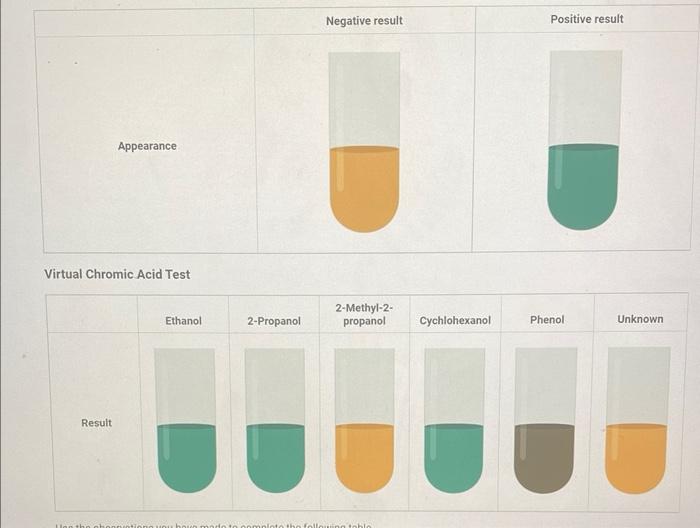Click the Result row label
Image resolution: width=700 pixels, height=528 pixels.
point(96,423)
